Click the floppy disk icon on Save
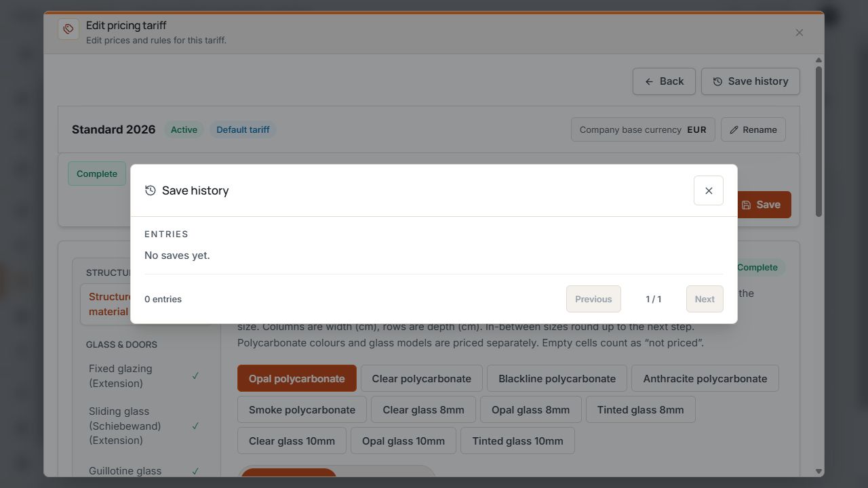 746,205
